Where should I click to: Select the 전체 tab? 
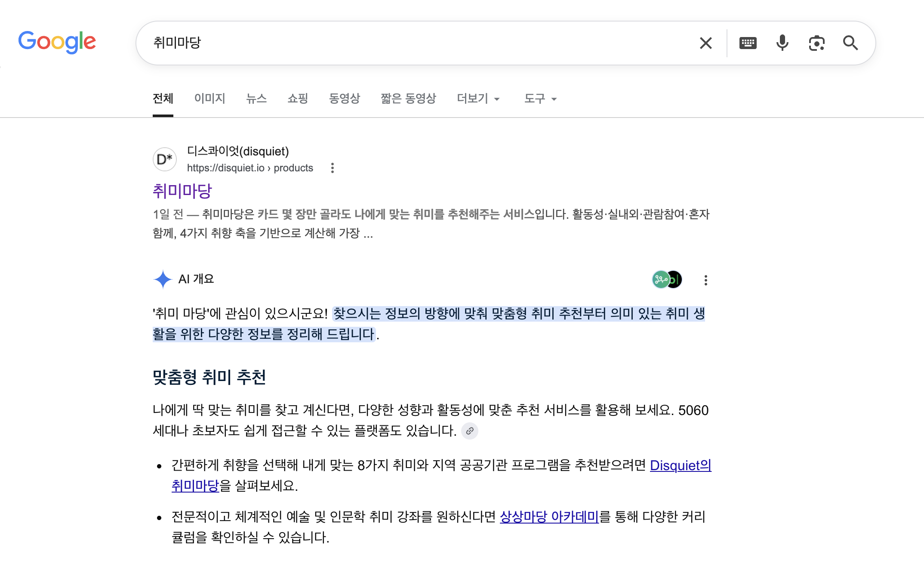163,99
